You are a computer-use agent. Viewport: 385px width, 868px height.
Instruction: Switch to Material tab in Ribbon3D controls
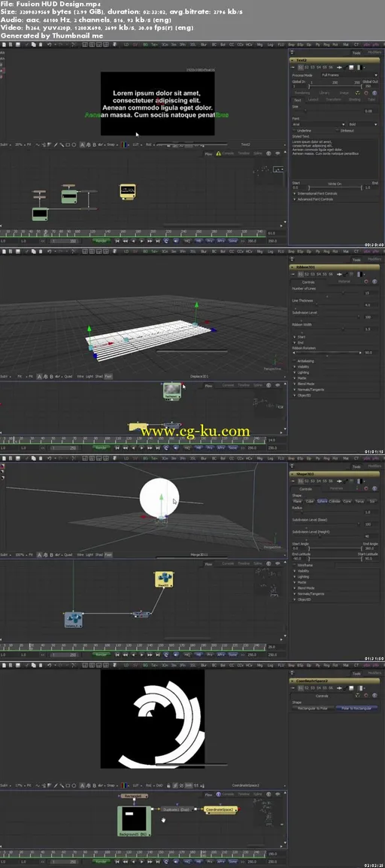344,282
